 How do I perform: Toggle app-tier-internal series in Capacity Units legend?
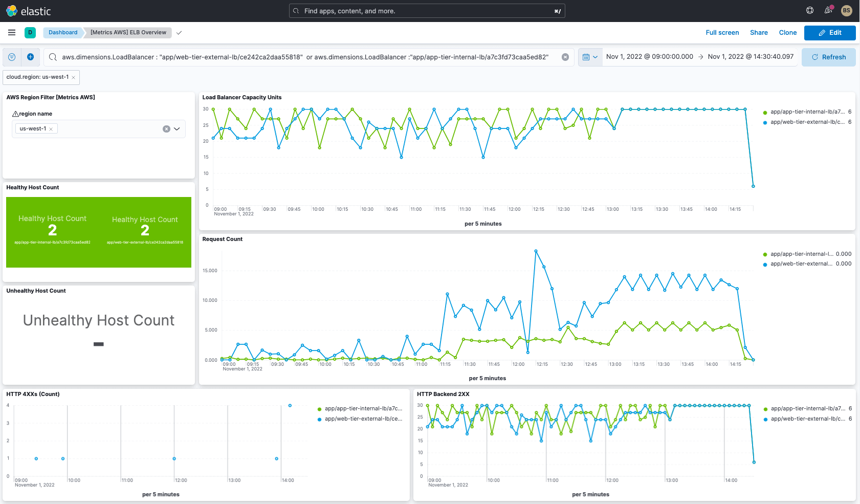pos(807,112)
